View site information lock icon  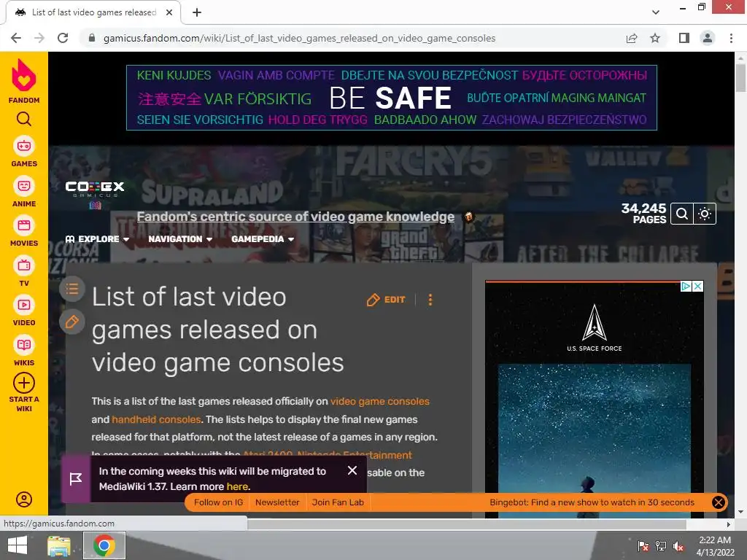(x=92, y=38)
